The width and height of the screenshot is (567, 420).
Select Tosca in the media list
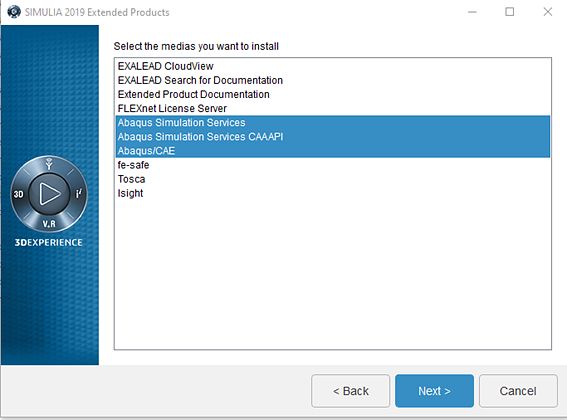tap(333, 179)
